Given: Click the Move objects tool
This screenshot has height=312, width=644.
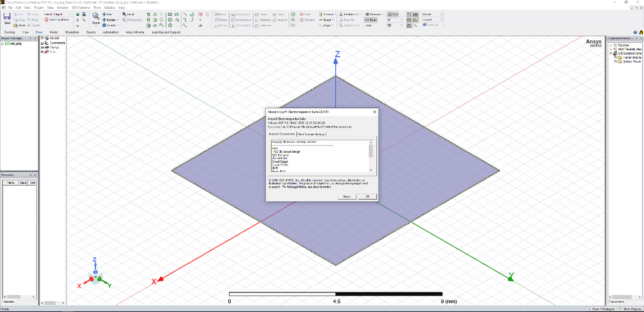Looking at the screenshot, I should [x=220, y=14].
